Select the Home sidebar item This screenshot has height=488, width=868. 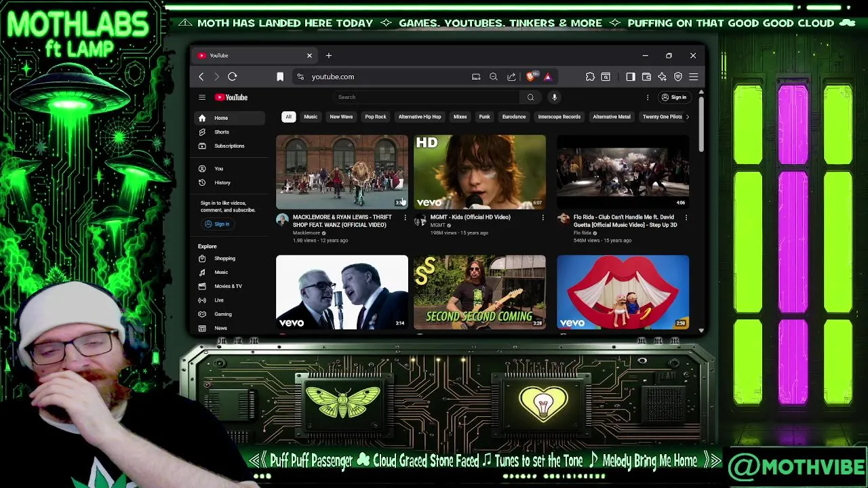[x=229, y=118]
